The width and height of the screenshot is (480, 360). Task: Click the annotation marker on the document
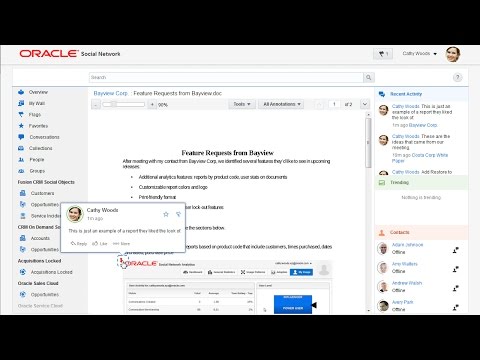tap(123, 261)
